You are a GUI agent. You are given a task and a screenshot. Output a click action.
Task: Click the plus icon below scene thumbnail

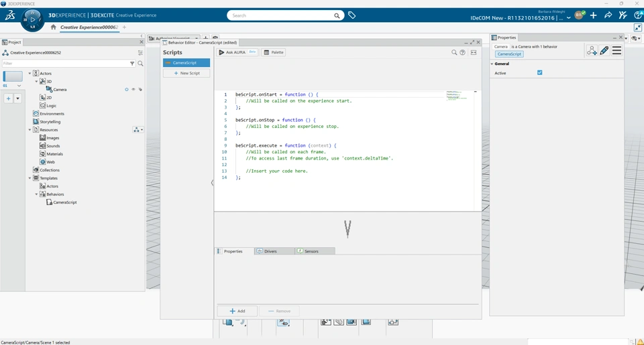pyautogui.click(x=8, y=98)
